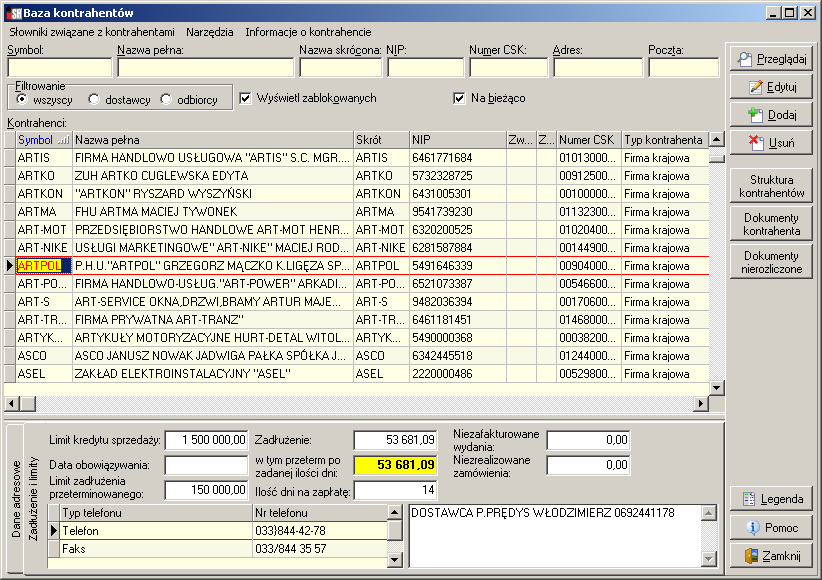Viewport: 822px width, 580px height.
Task: Click the Pomoc info icon
Action: (753, 528)
